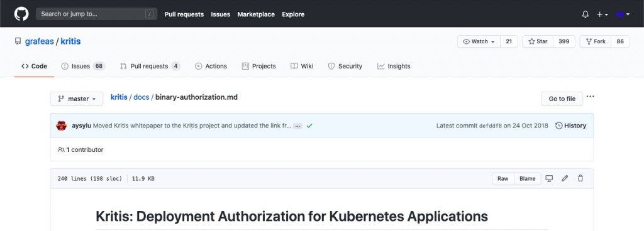Open Issues in top navigation
Screen dimensions: 644x231
pos(221,14)
